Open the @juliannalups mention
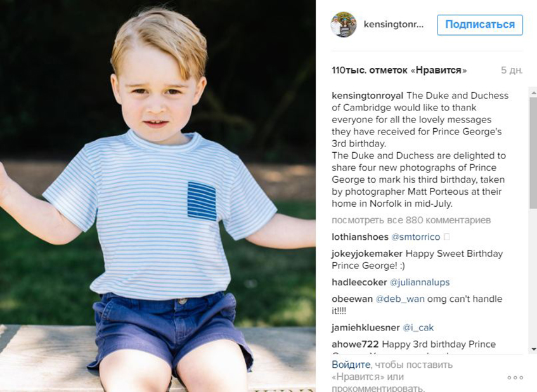This screenshot has width=537, height=392. click(420, 282)
